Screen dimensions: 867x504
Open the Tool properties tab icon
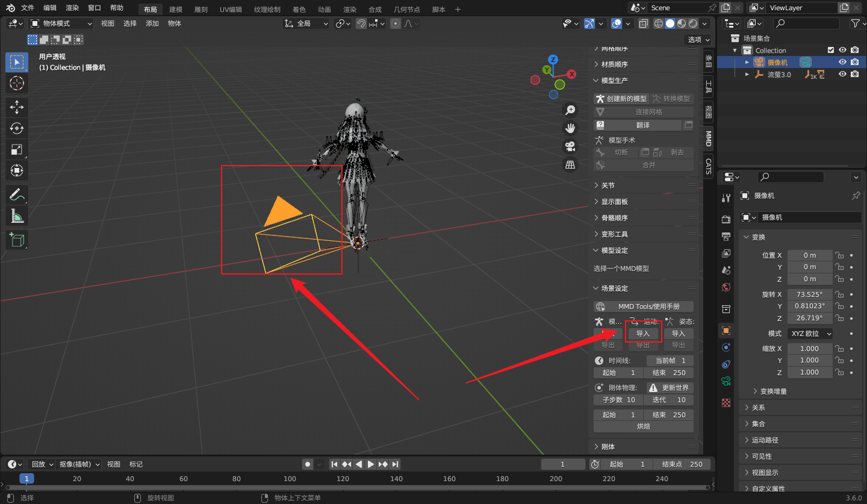pos(726,198)
